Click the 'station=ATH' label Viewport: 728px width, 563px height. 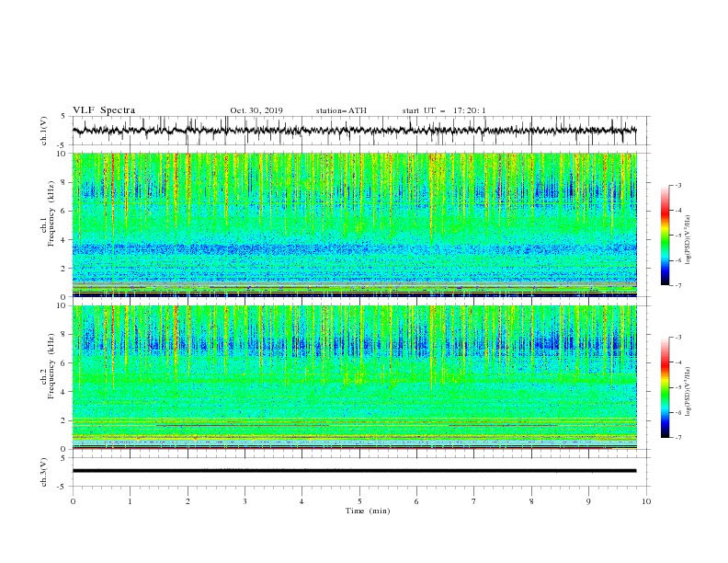(341, 110)
